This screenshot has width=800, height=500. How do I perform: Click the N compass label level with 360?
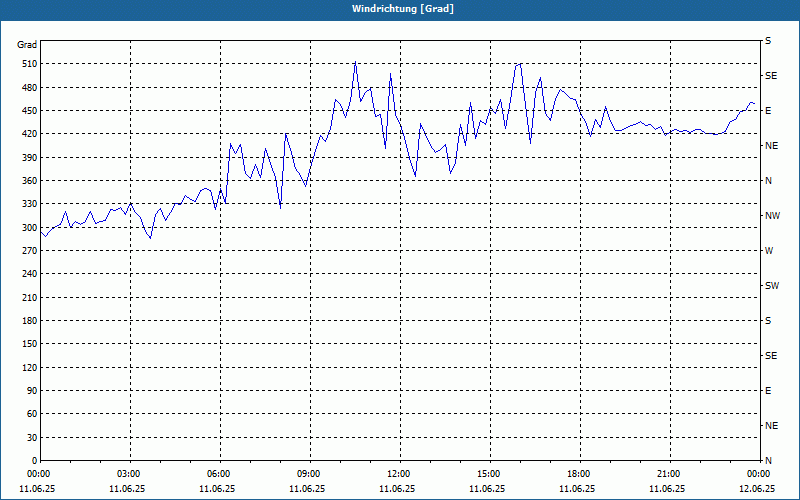click(768, 181)
